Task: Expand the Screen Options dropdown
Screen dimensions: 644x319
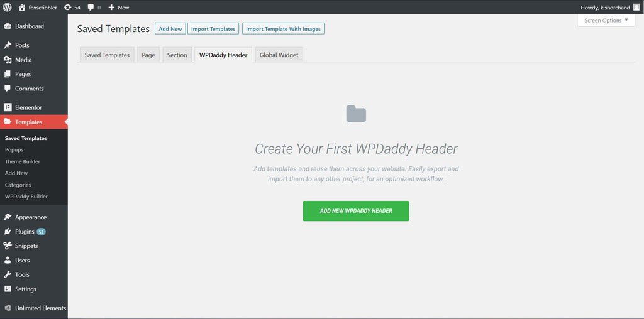Action: (606, 21)
